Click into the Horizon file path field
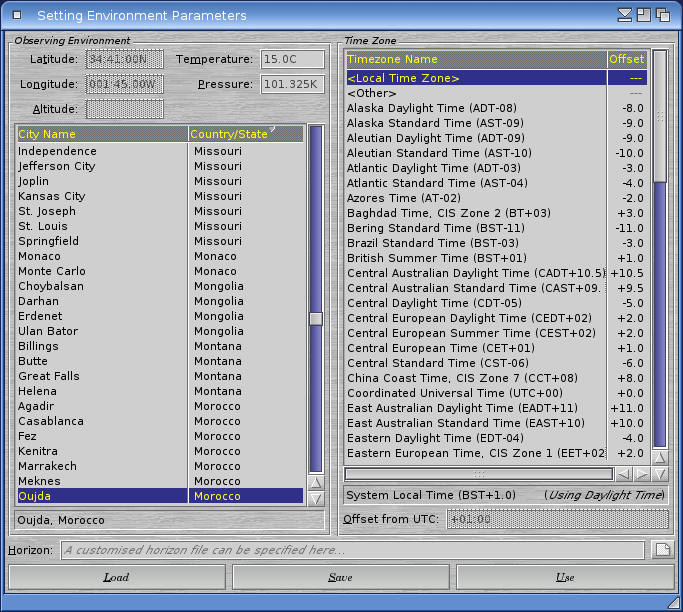This screenshot has height=612, width=683. 351,550
